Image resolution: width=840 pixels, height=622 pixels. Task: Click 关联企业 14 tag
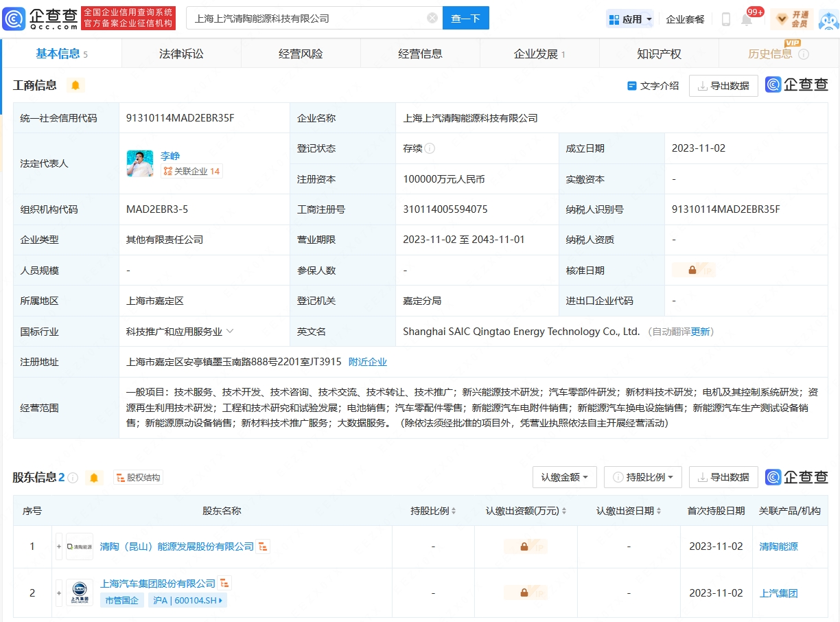(x=191, y=172)
